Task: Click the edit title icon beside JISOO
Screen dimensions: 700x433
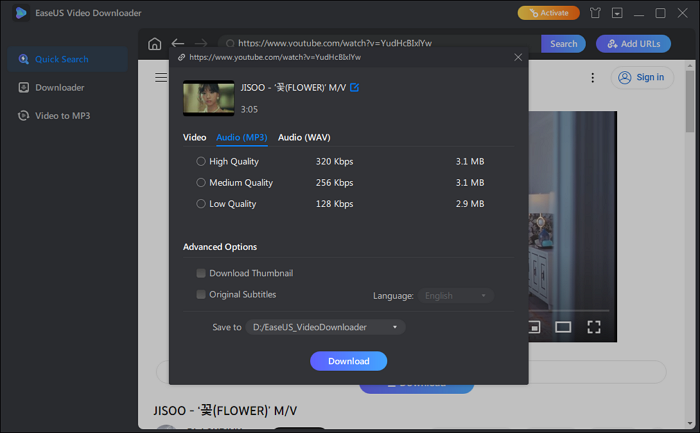Action: coord(354,87)
